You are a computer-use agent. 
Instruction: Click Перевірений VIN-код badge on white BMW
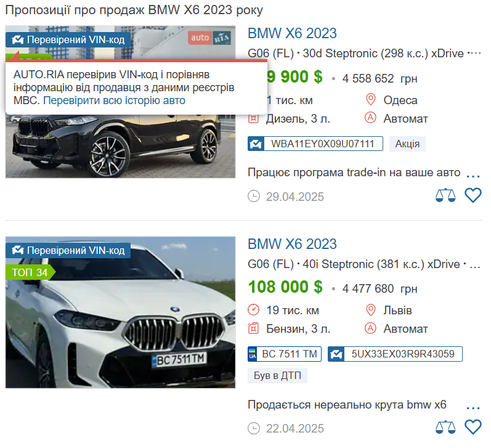pos(68,250)
